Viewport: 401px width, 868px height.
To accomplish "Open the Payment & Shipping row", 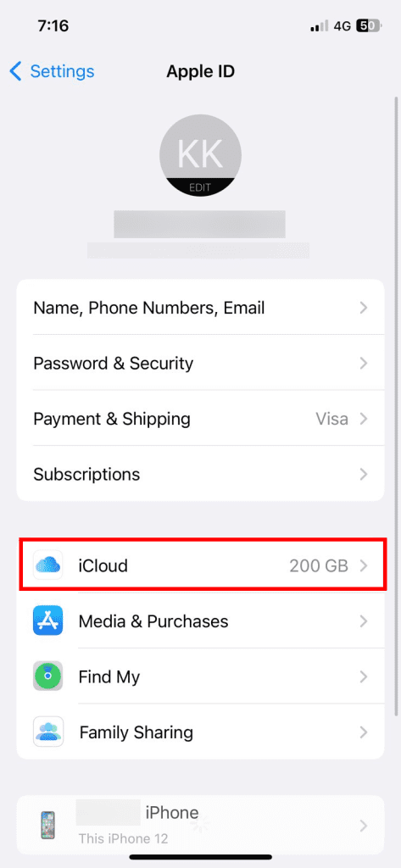I will pos(200,419).
